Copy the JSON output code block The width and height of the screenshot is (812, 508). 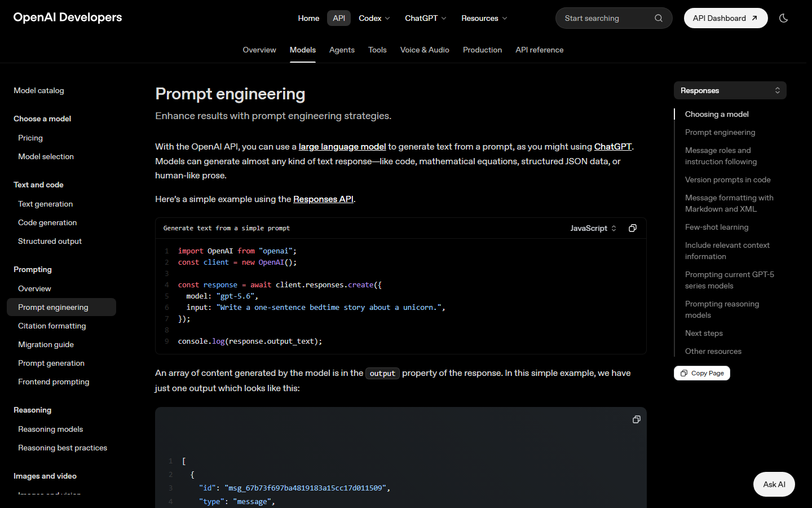click(x=637, y=419)
